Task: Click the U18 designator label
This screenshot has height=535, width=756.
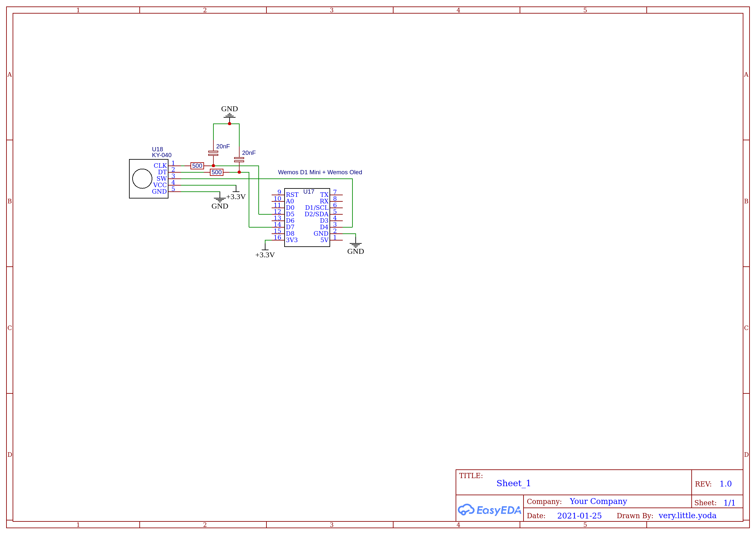Action: (x=157, y=149)
